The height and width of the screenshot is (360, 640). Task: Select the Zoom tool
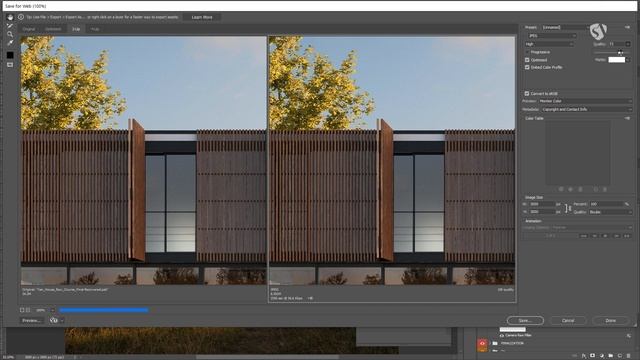tap(10, 34)
